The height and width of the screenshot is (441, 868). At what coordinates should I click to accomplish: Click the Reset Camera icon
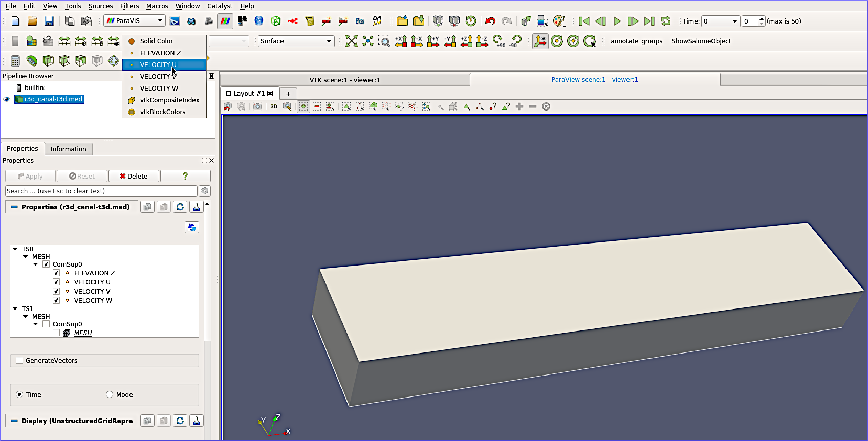pos(351,41)
